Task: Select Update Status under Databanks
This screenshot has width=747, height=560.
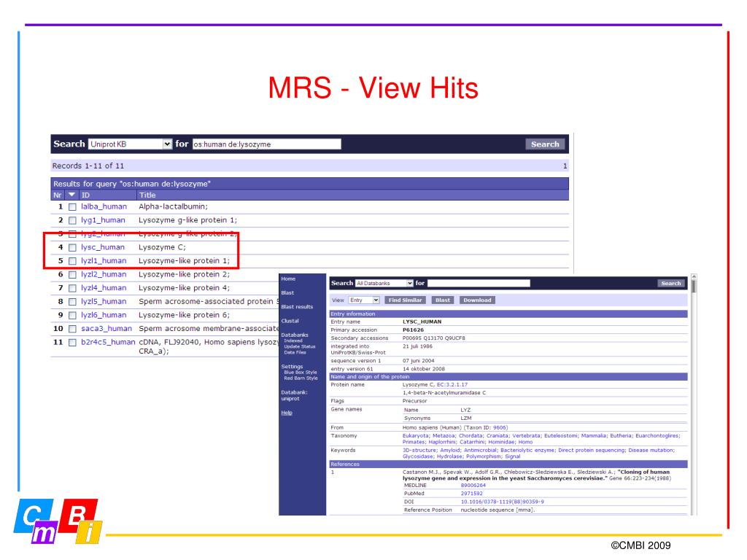Action: click(300, 346)
